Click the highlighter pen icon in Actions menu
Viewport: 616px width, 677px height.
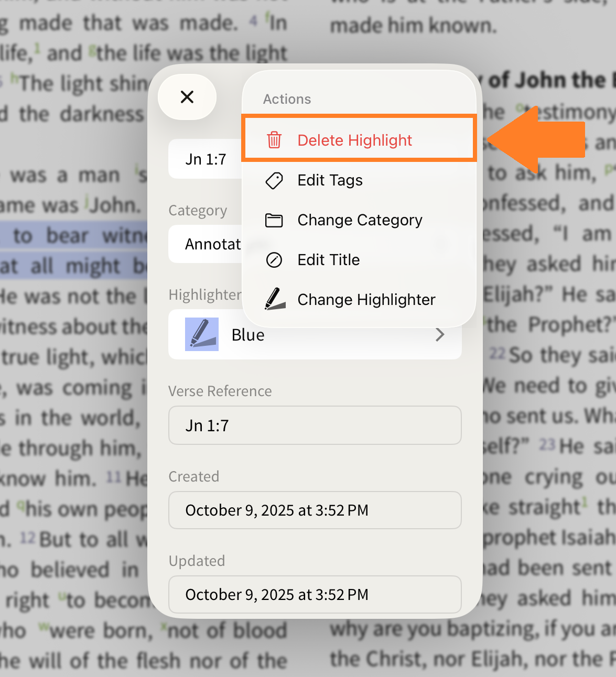tap(275, 299)
